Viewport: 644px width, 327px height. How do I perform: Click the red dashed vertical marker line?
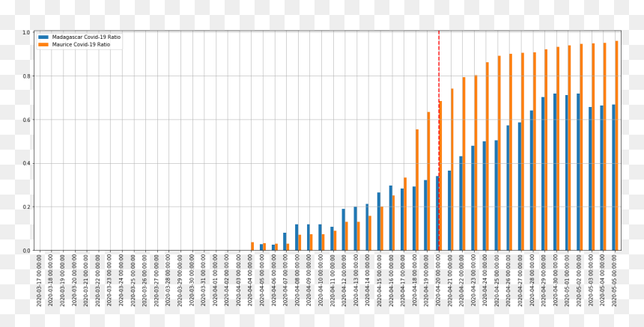(x=439, y=141)
